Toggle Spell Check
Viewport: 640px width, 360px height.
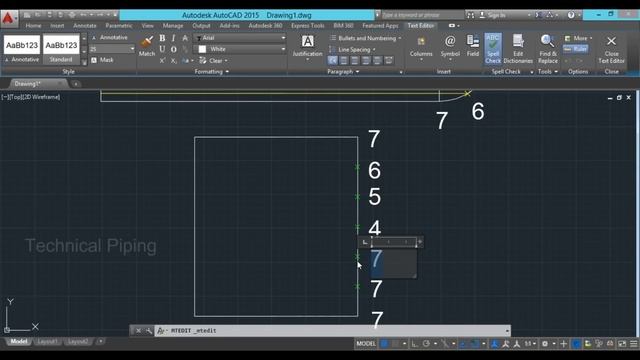click(493, 49)
